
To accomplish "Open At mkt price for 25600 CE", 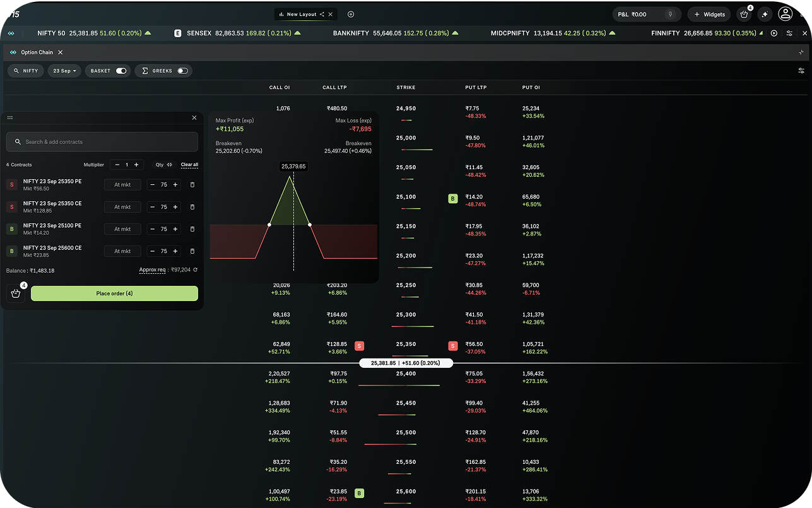I will point(122,251).
